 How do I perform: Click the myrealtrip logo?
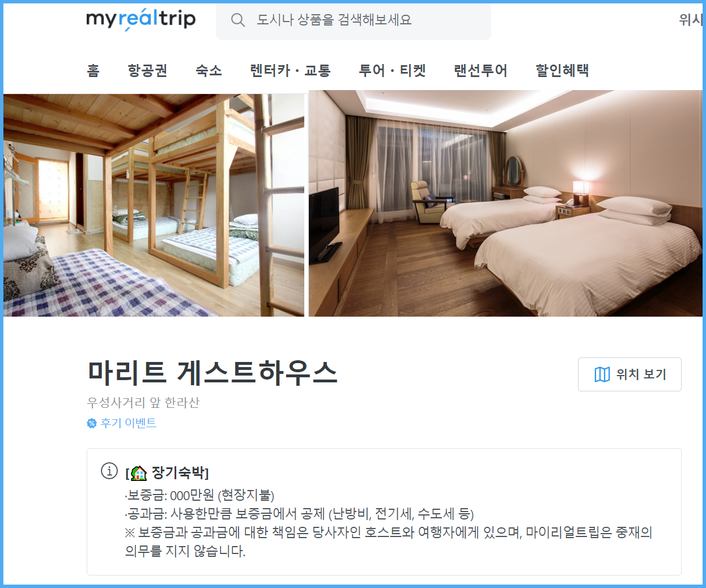point(141,19)
